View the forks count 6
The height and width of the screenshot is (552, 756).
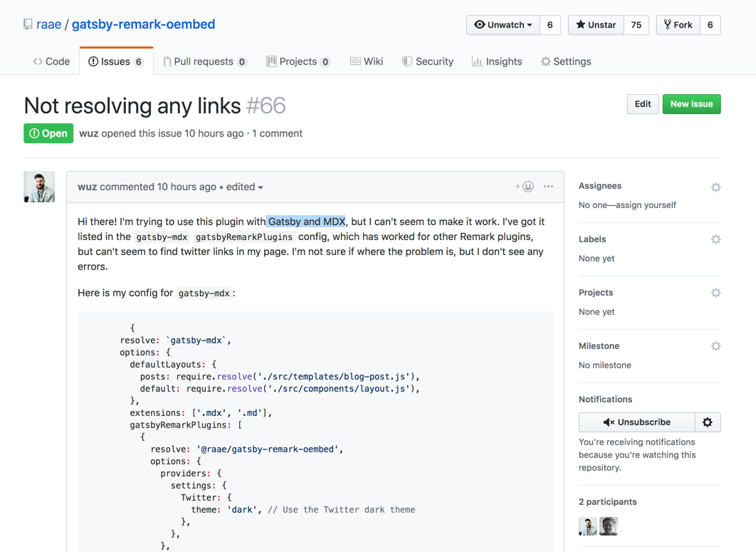(x=710, y=25)
